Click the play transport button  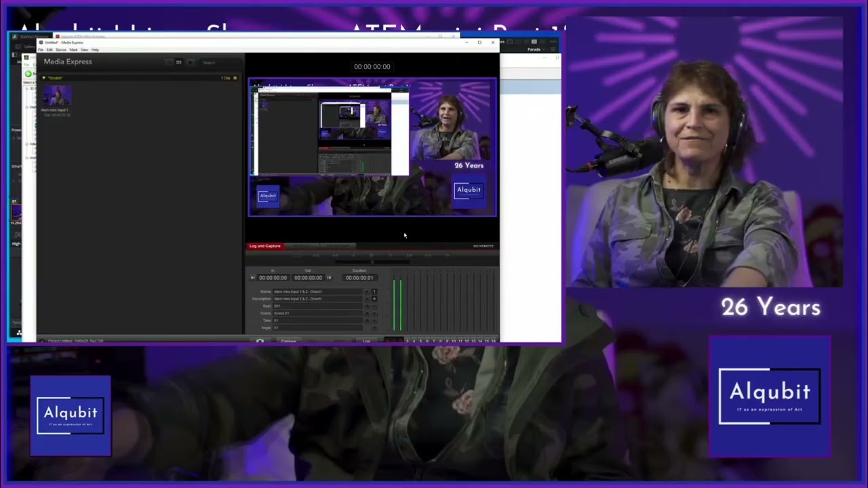point(391,256)
